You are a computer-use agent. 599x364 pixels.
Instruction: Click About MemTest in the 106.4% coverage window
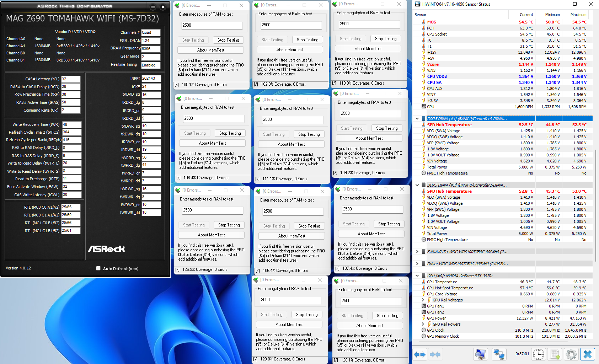click(292, 236)
